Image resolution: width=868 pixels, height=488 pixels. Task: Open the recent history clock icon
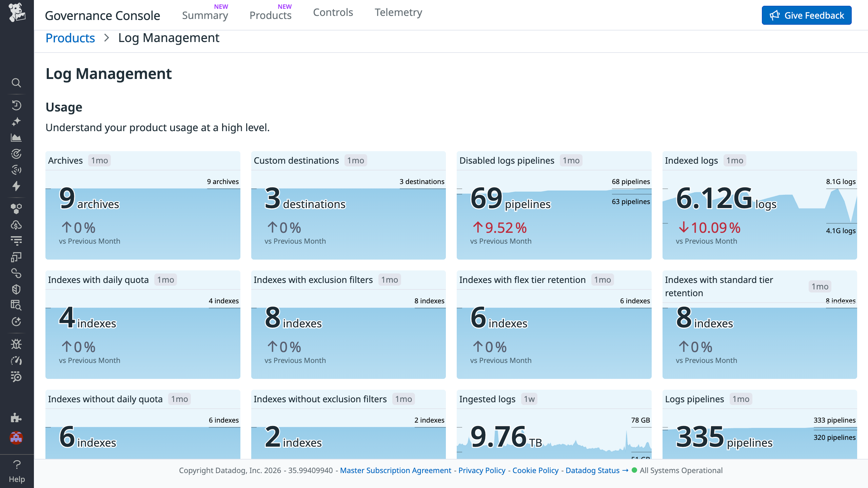pyautogui.click(x=16, y=105)
